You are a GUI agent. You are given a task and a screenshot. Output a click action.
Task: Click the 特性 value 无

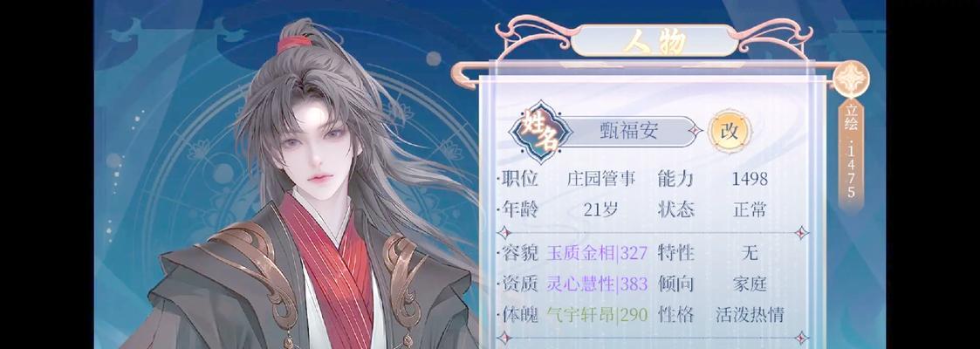(x=750, y=253)
